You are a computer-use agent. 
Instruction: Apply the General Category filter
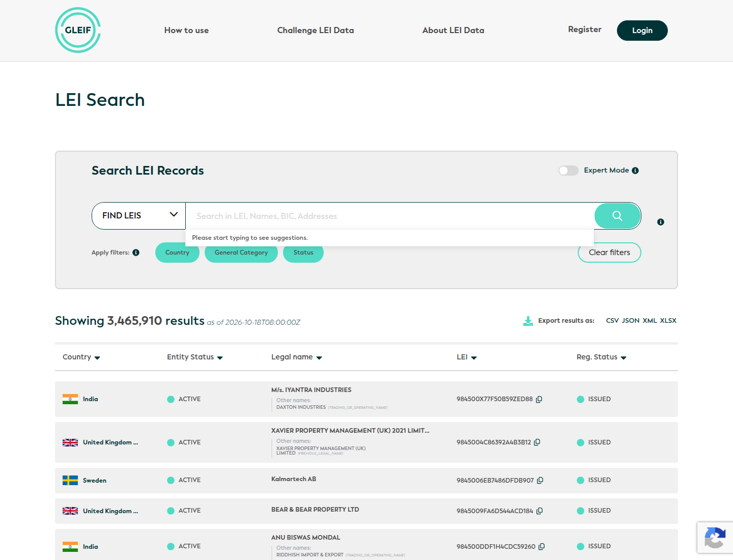(x=241, y=253)
